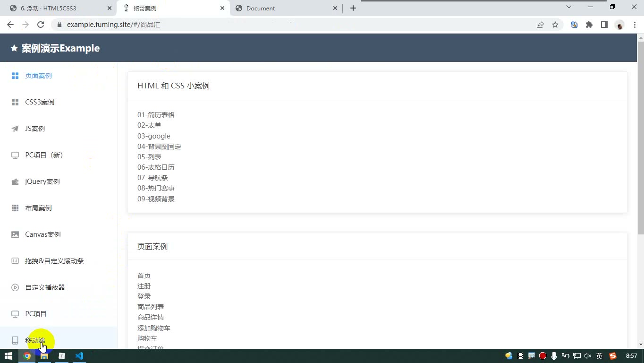Open the Chrome three-dot menu
Image resolution: width=644 pixels, height=363 pixels.
[x=635, y=25]
